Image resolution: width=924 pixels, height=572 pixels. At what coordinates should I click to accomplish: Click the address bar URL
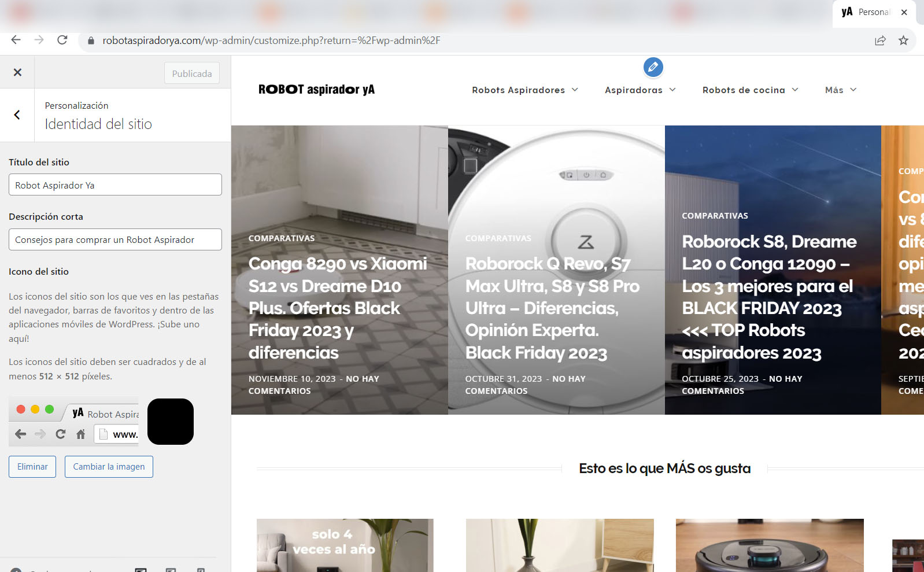(x=271, y=40)
